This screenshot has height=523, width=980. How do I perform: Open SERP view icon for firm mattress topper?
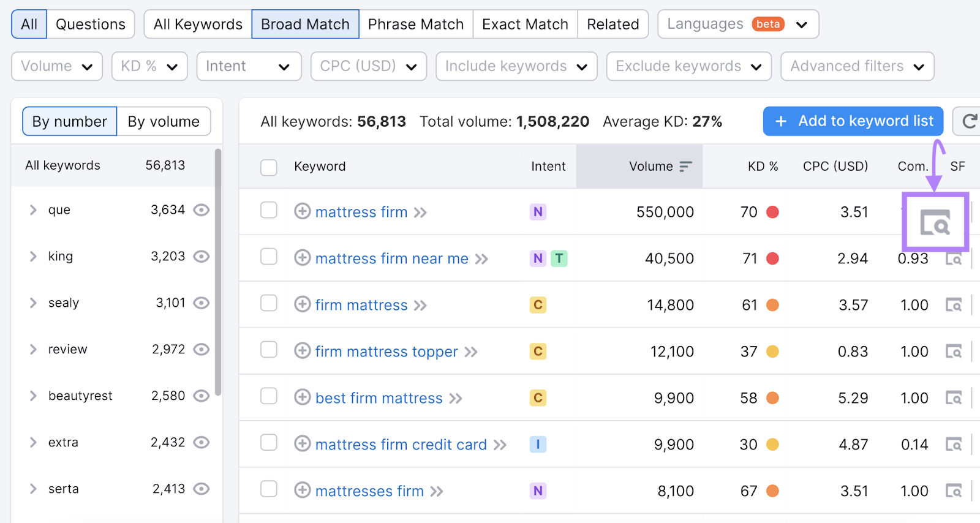coord(953,352)
